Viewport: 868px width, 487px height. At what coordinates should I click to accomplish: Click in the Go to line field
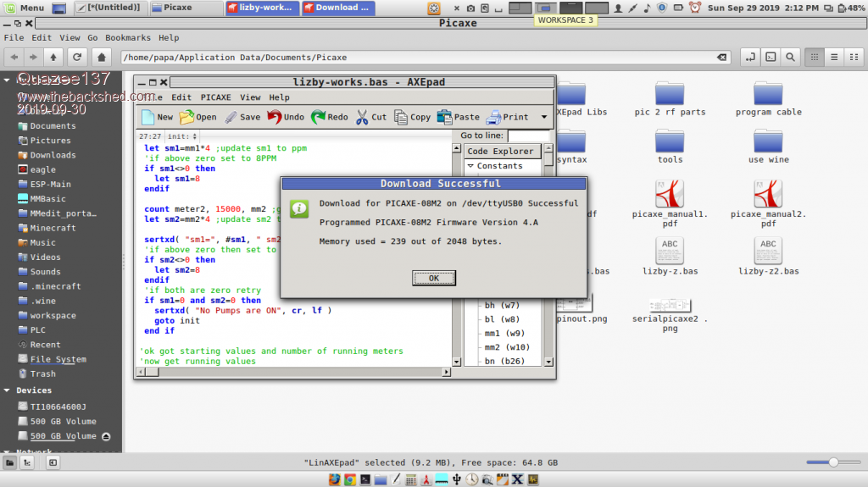527,136
